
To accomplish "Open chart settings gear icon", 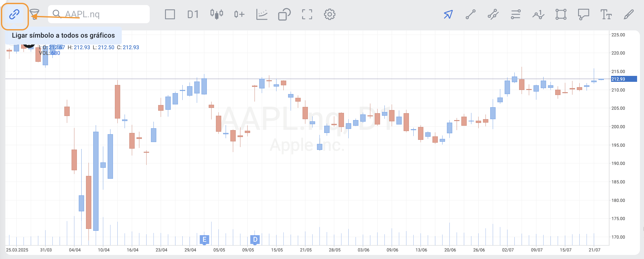I will 330,14.
